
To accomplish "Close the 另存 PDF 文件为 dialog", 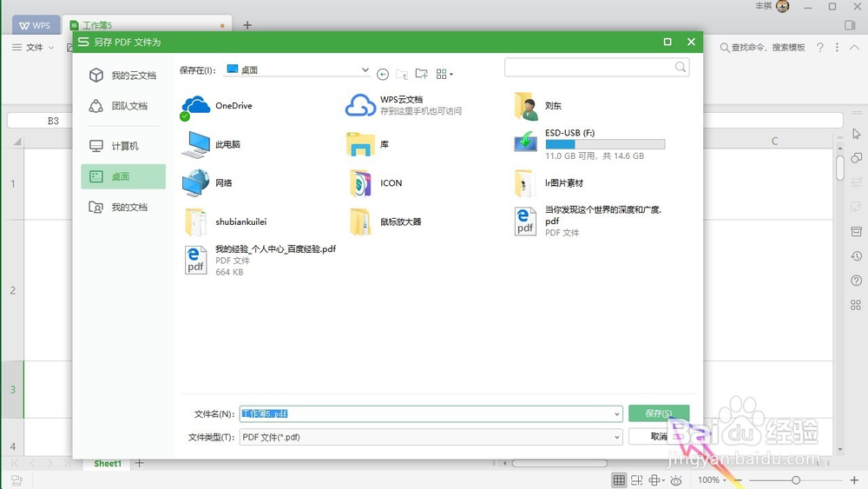I will (x=691, y=42).
